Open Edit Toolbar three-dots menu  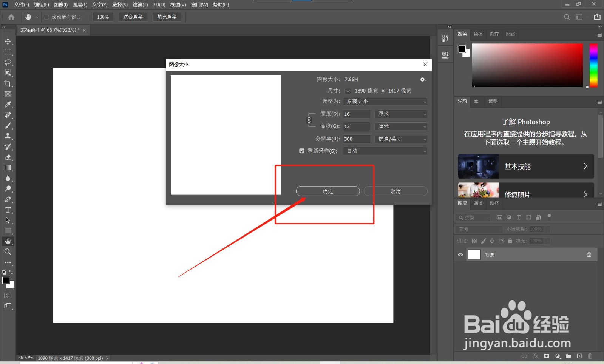[x=8, y=262]
